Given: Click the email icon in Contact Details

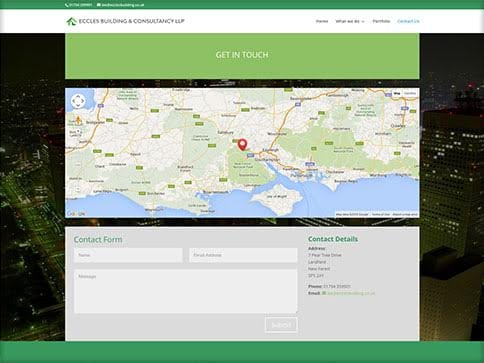Looking at the screenshot, I should pyautogui.click(x=324, y=293).
